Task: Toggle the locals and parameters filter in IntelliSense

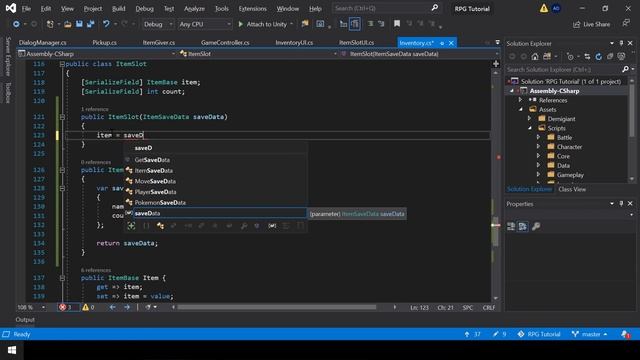Action: [272, 226]
